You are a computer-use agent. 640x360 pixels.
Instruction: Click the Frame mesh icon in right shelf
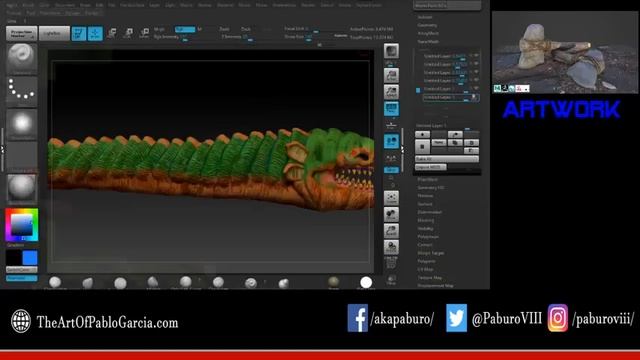click(x=391, y=198)
